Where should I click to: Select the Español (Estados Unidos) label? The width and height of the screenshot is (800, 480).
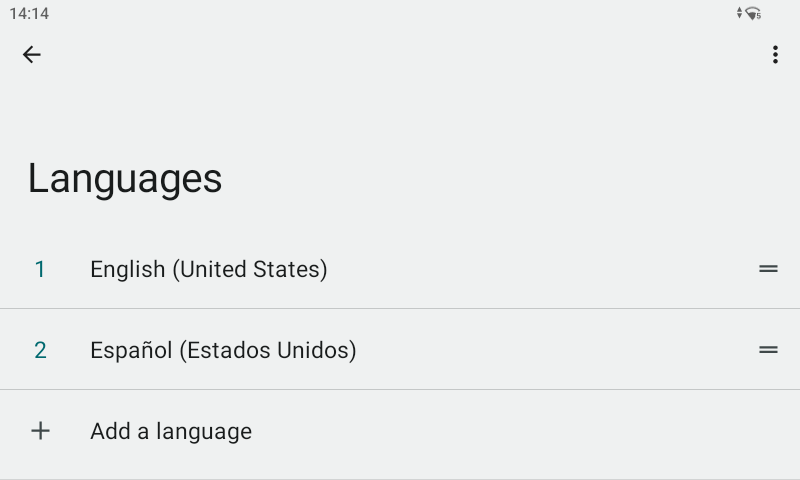(x=223, y=350)
